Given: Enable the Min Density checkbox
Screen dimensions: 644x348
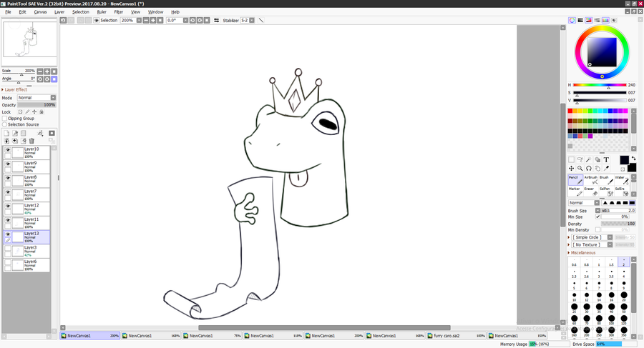Looking at the screenshot, I should click(597, 230).
